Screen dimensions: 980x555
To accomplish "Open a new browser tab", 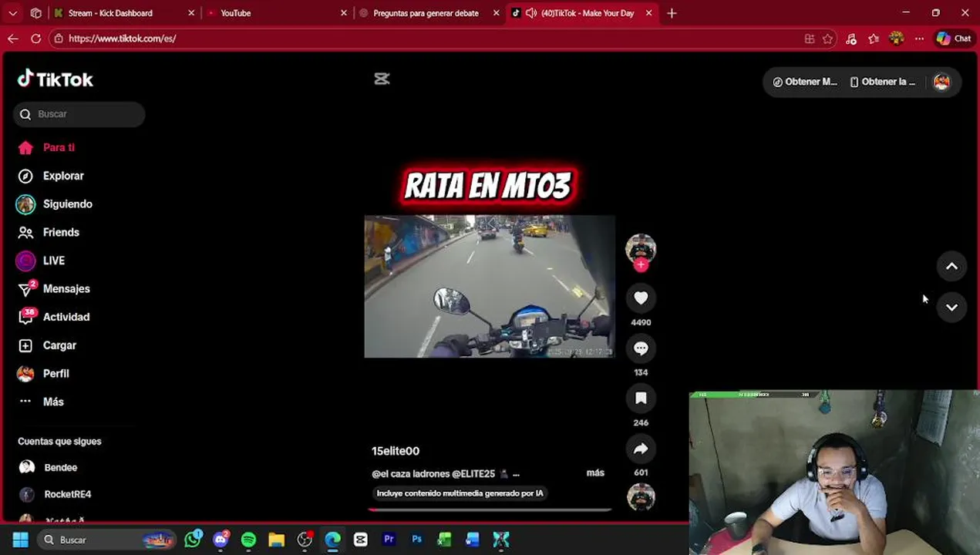I will point(672,13).
